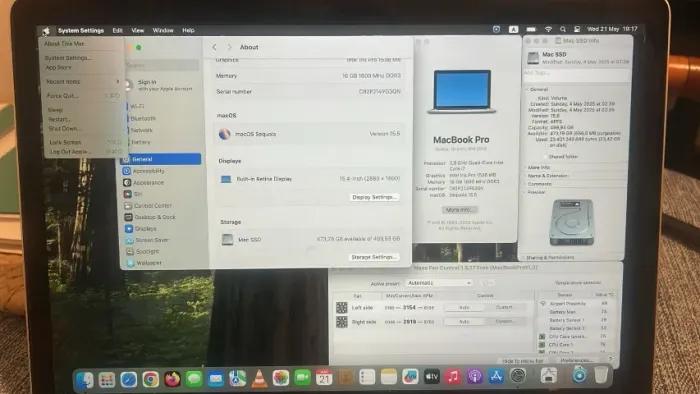Expand More Info section in Mac SSD Info

(525, 167)
